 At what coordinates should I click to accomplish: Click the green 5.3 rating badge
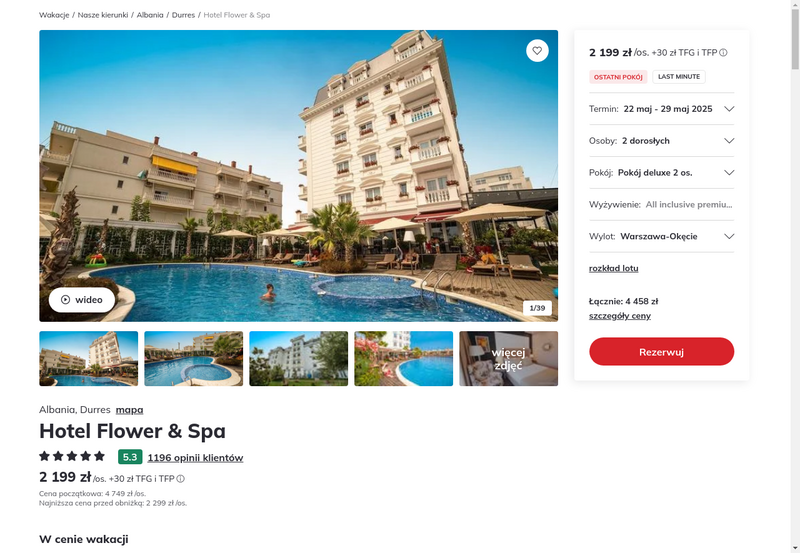tap(130, 457)
